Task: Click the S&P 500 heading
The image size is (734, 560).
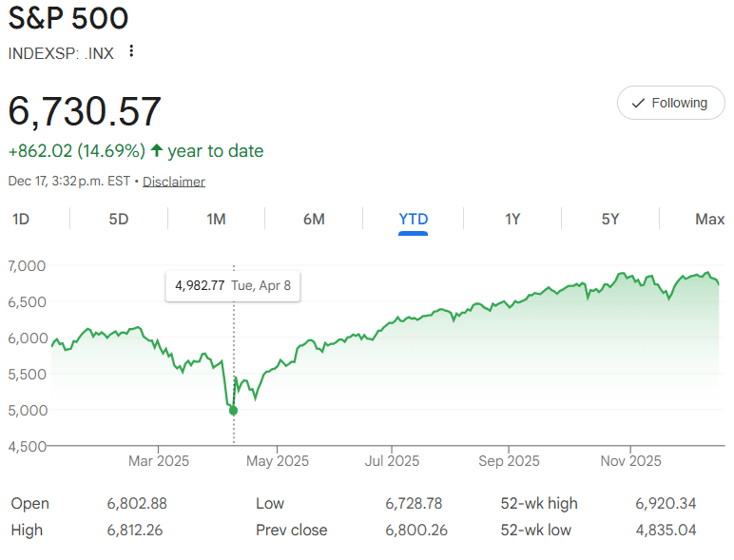Action: click(68, 18)
